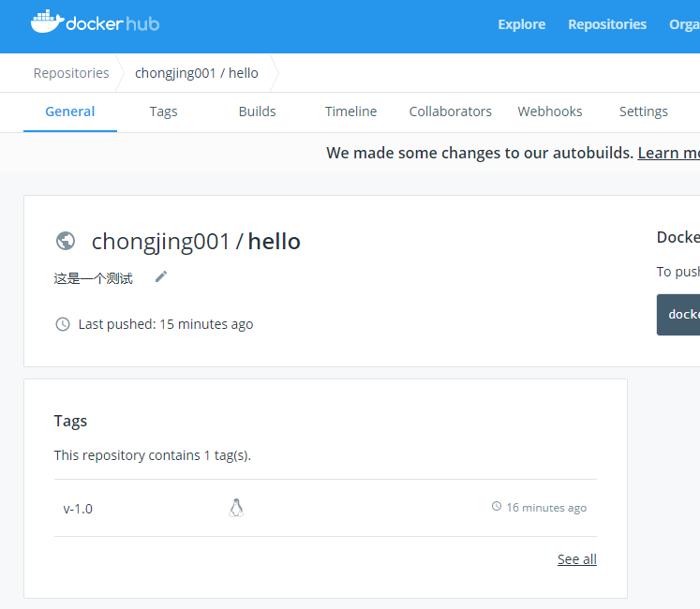Switch to the Webhooks tab
The image size is (700, 609).
pos(550,111)
